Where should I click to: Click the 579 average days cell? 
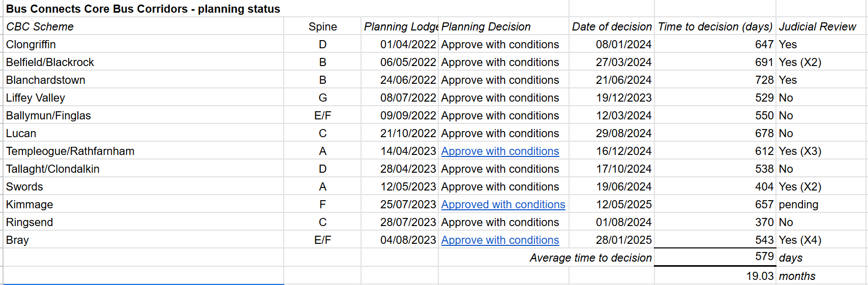[x=715, y=257]
